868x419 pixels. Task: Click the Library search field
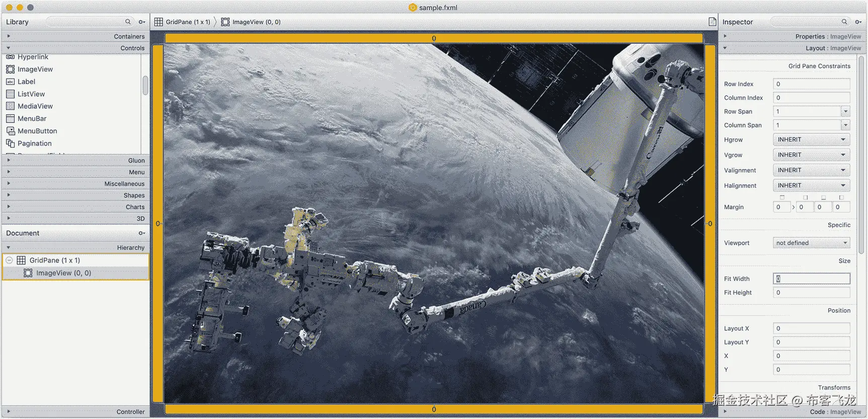pyautogui.click(x=90, y=22)
